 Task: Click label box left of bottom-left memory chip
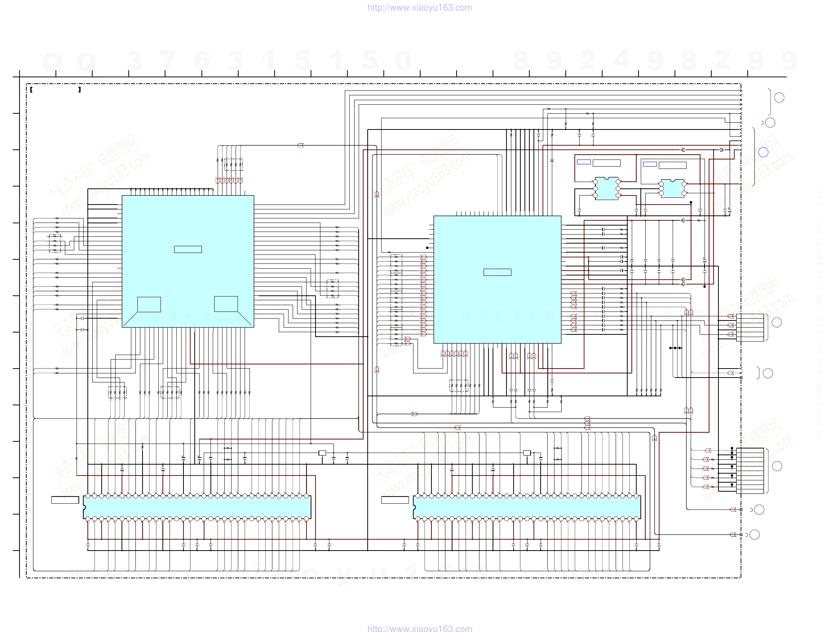tap(65, 500)
